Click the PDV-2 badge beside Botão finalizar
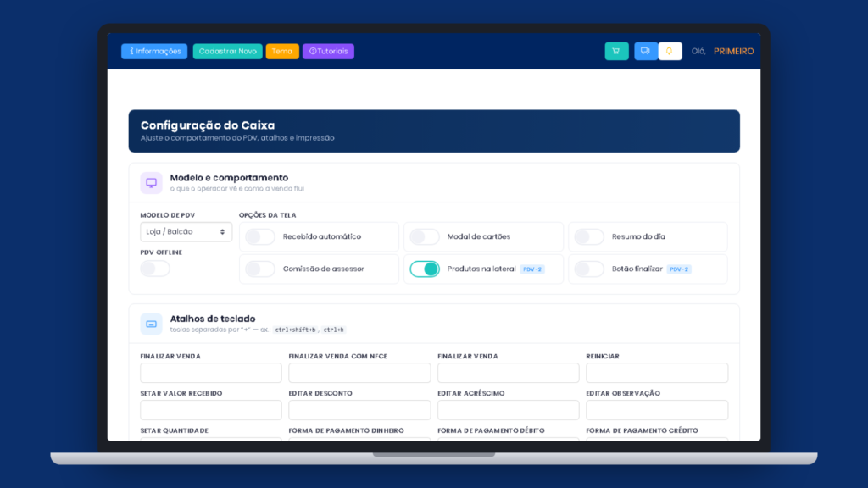Screen dimensions: 868x488 (679, 269)
